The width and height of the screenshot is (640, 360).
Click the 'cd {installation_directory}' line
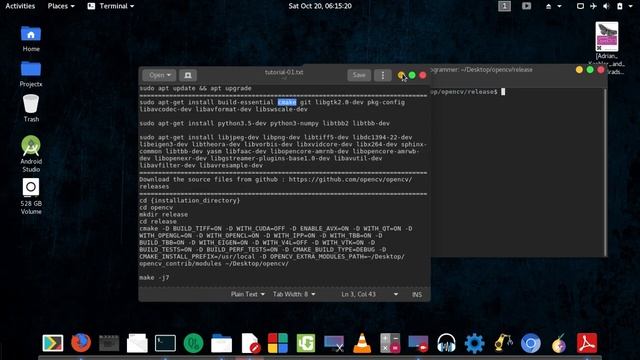pos(190,200)
